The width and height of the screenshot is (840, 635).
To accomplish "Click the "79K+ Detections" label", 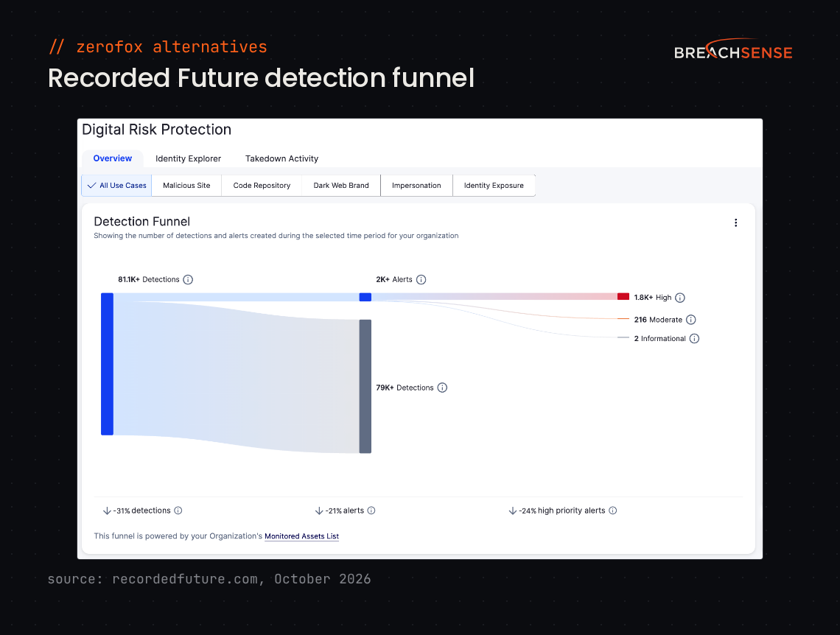I will pos(405,387).
